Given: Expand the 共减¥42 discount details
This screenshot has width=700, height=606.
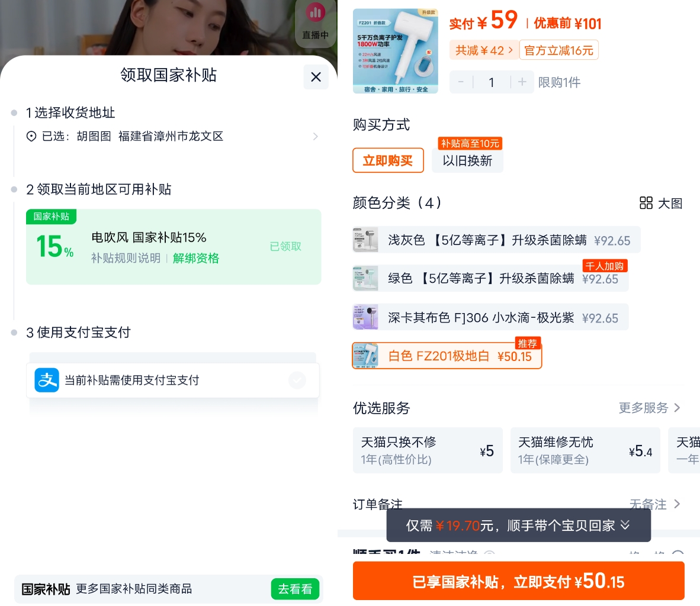Looking at the screenshot, I should point(484,50).
